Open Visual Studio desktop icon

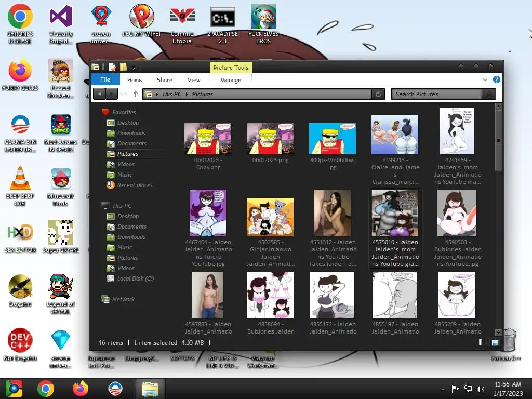click(x=61, y=24)
